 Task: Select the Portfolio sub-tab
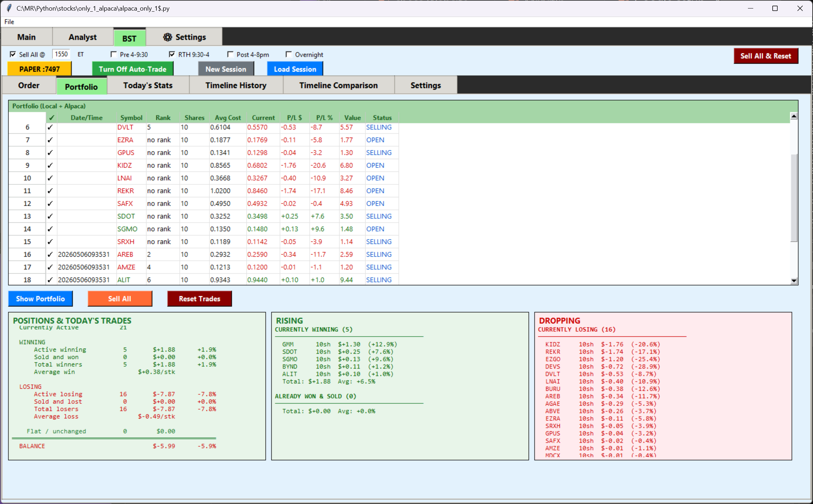point(81,87)
